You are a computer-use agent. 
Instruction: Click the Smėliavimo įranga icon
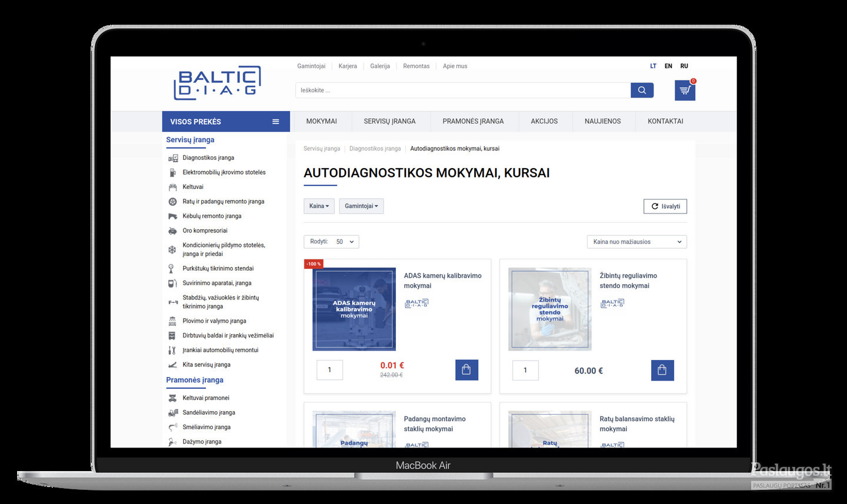(x=172, y=428)
